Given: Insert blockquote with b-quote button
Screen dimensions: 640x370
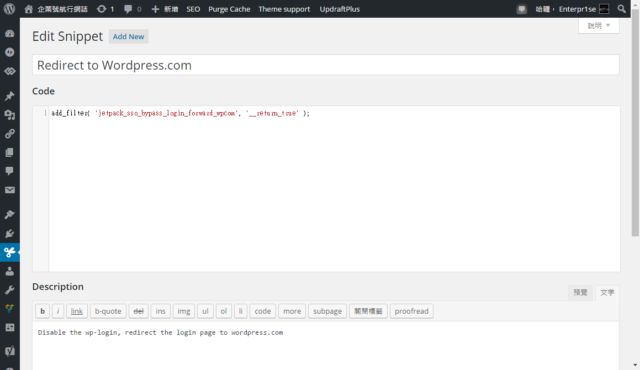Looking at the screenshot, I should click(108, 311).
